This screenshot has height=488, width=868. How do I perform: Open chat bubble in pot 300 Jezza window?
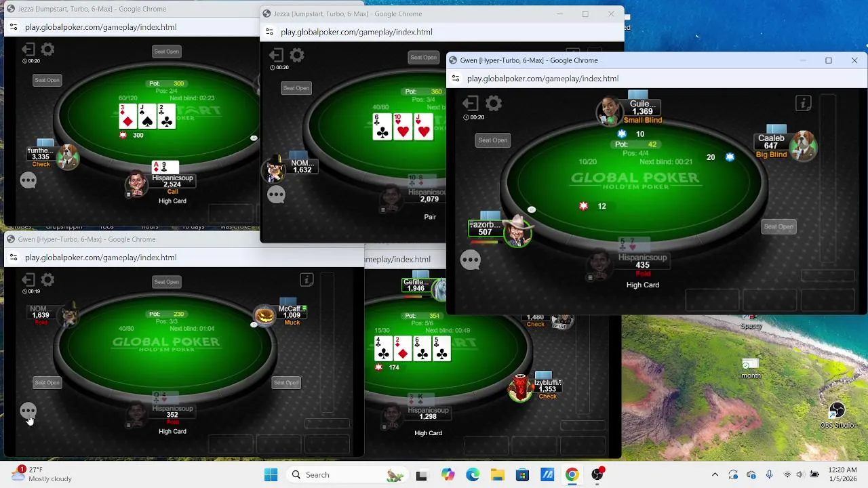[x=28, y=180]
